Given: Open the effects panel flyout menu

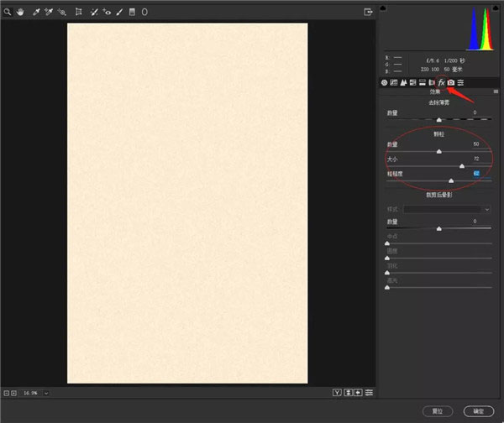Looking at the screenshot, I should (x=496, y=91).
